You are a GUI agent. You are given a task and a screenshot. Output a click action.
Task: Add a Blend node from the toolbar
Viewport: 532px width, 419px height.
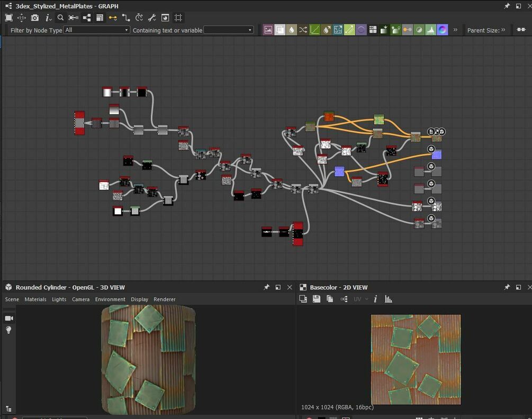pos(279,30)
